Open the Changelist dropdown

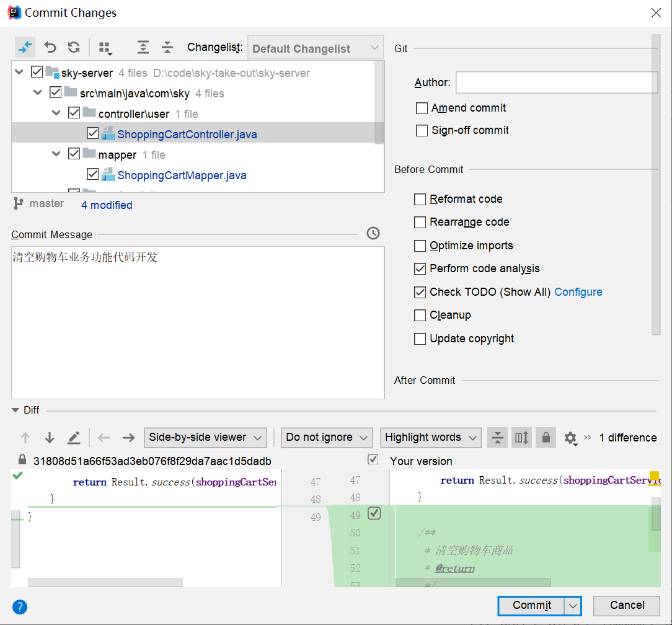pos(316,48)
